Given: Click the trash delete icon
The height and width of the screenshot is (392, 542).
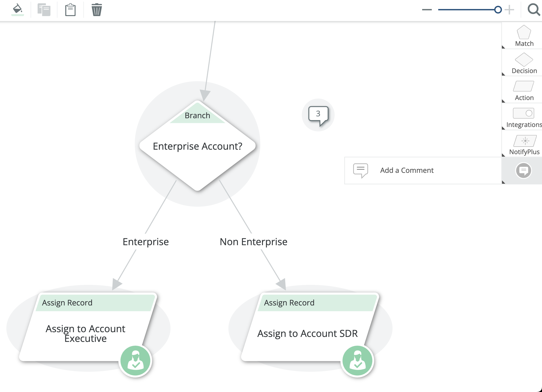Looking at the screenshot, I should pos(97,10).
